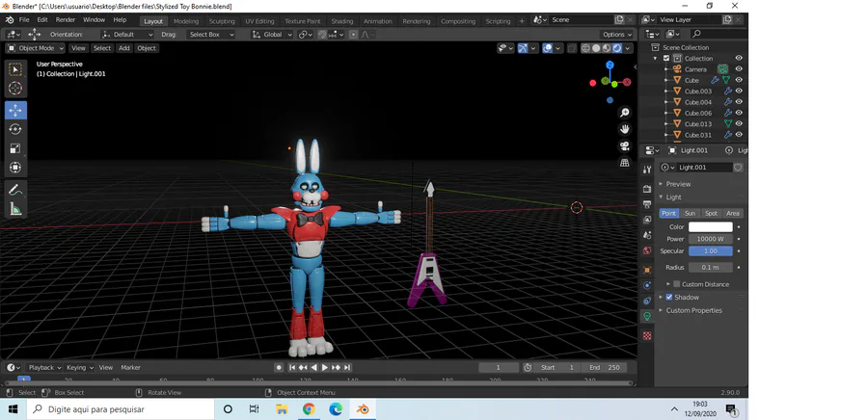Toggle visibility of the Collection
868x420 pixels.
(x=739, y=58)
